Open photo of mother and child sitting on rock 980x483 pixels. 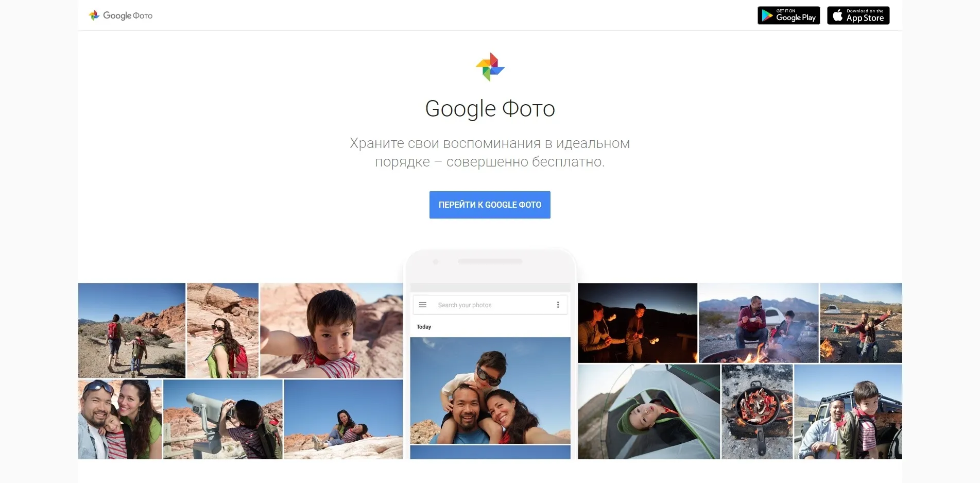coord(343,419)
